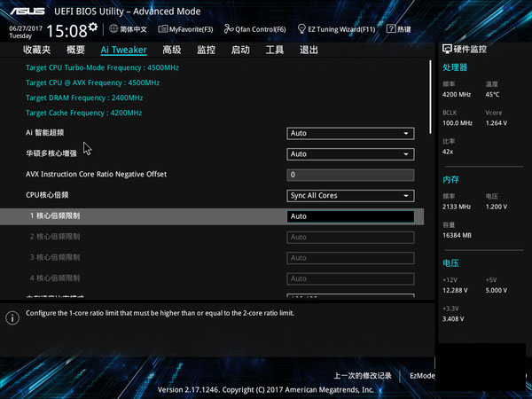Click the main settings list scrollbar

pyautogui.click(x=431, y=97)
